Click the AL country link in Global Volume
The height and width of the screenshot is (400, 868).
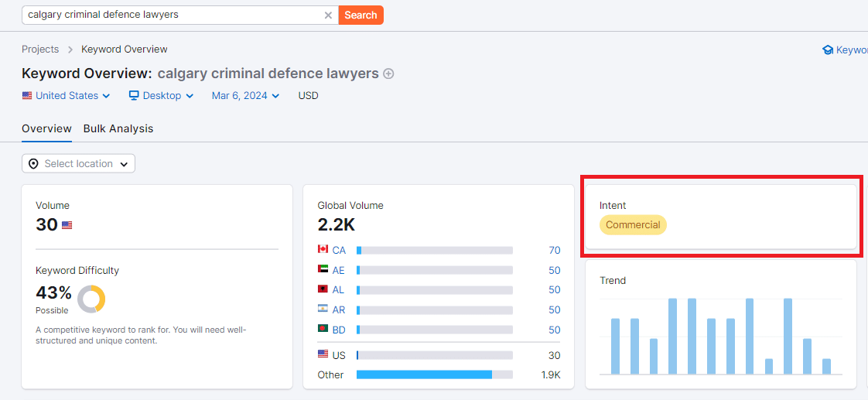[x=338, y=290]
